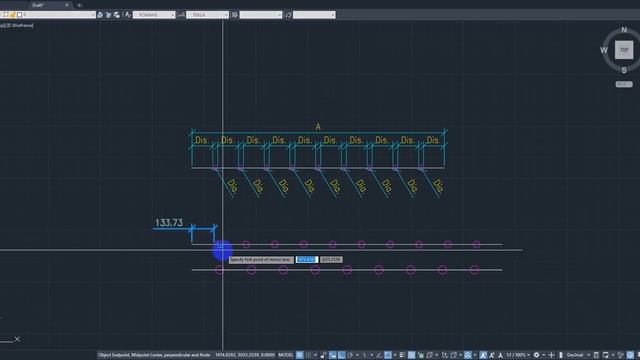Open the layer dropdown list

tap(92, 15)
